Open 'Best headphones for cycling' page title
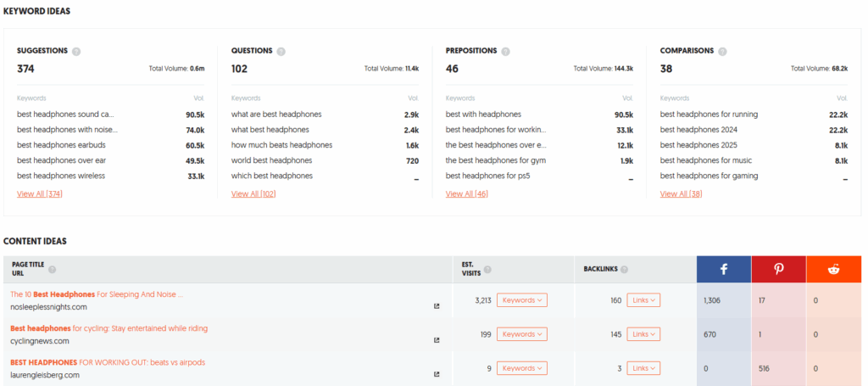Viewport: 868px width, 386px height. click(x=109, y=328)
